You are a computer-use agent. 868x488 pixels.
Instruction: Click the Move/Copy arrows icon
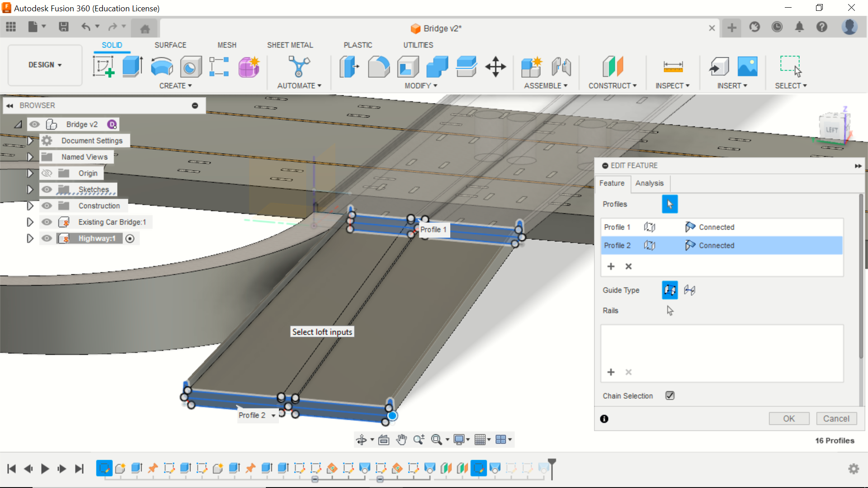(495, 66)
